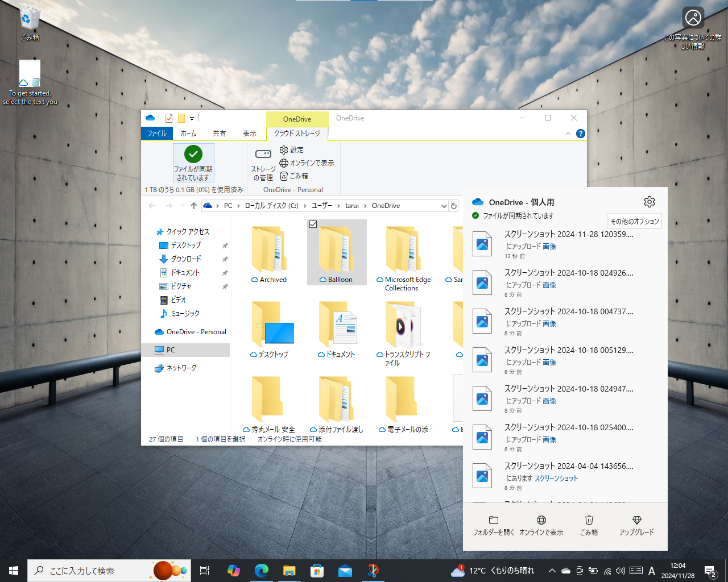Image resolution: width=728 pixels, height=582 pixels.
Task: Click the 画像 link under the latest upload
Action: click(550, 246)
